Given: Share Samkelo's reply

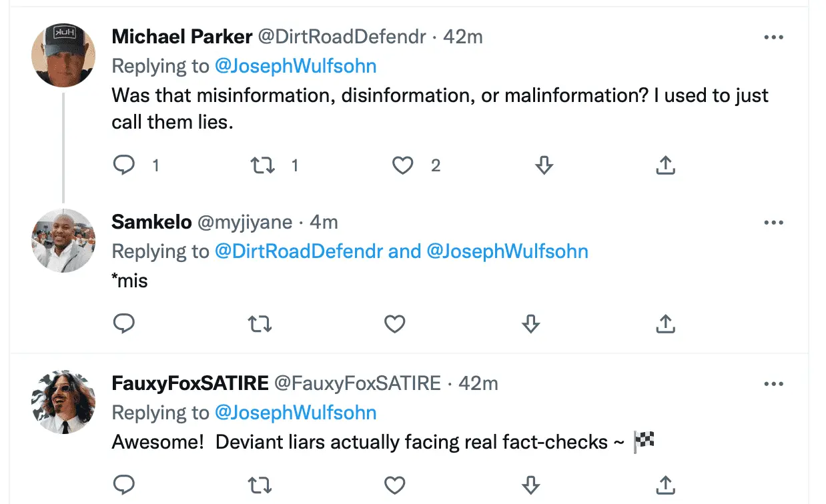Looking at the screenshot, I should tap(665, 323).
